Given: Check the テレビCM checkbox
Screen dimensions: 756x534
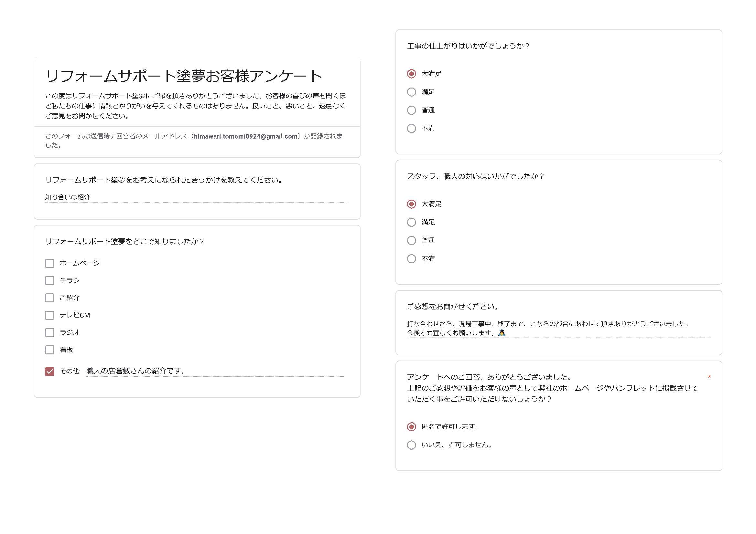Looking at the screenshot, I should pyautogui.click(x=50, y=315).
